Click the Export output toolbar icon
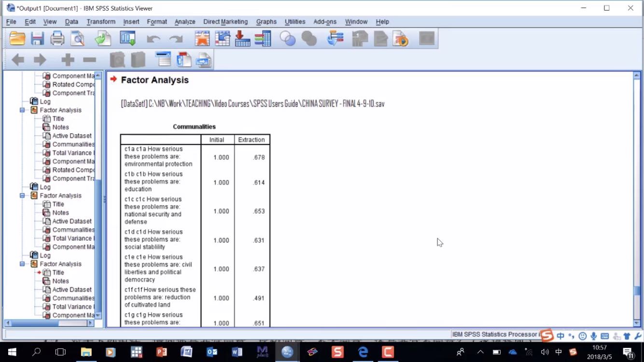The width and height of the screenshot is (644, 362). 103,39
